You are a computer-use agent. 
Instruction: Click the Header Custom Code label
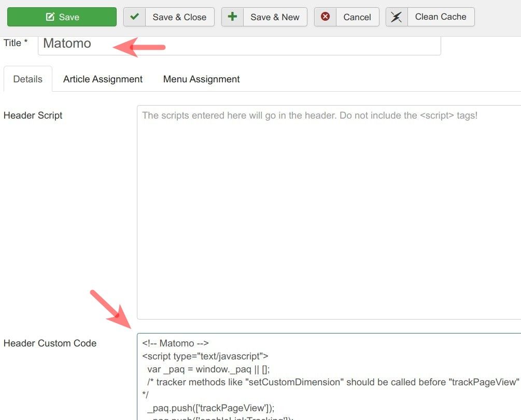[x=50, y=343]
